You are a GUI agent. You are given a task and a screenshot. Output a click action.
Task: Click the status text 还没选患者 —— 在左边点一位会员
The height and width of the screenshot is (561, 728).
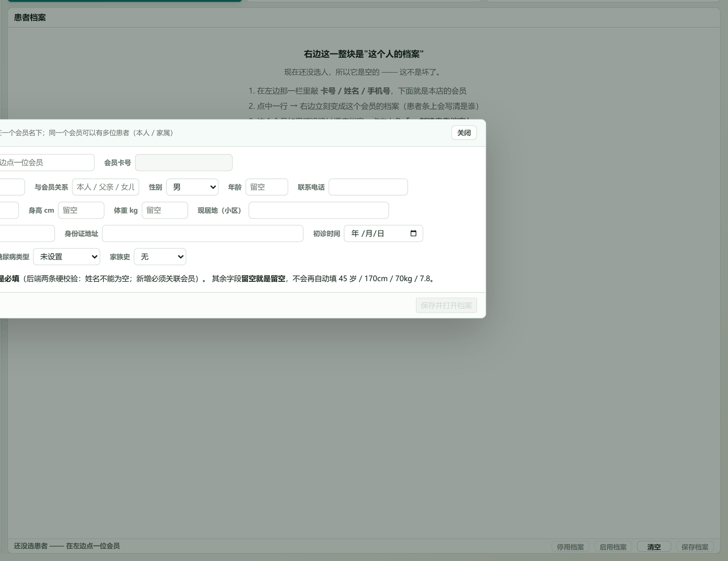(x=67, y=546)
